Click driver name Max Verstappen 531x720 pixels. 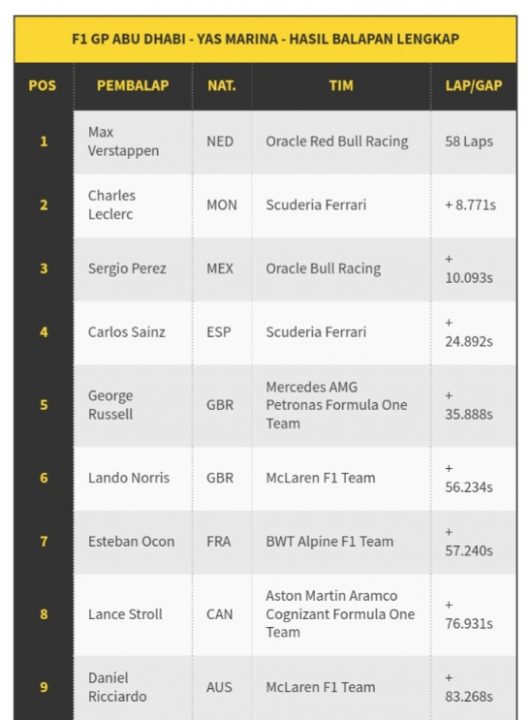[x=124, y=141]
